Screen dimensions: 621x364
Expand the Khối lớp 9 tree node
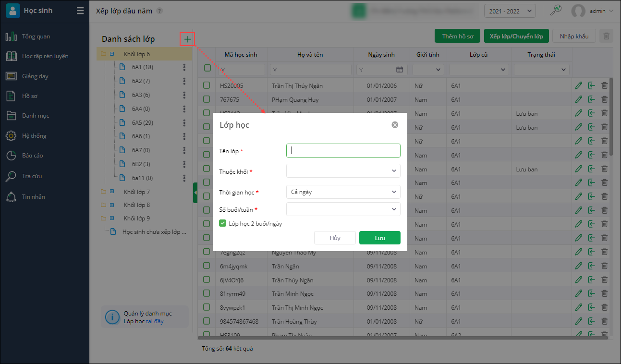112,218
